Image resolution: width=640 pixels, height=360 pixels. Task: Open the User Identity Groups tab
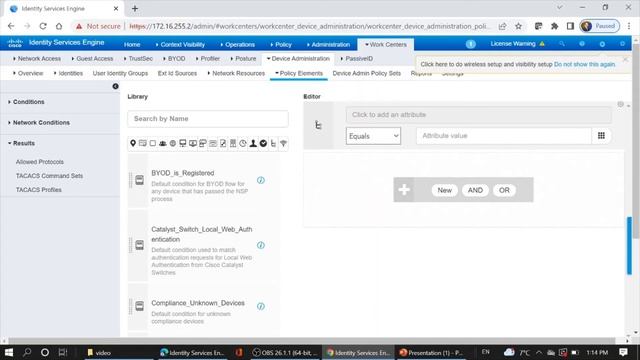coord(120,73)
